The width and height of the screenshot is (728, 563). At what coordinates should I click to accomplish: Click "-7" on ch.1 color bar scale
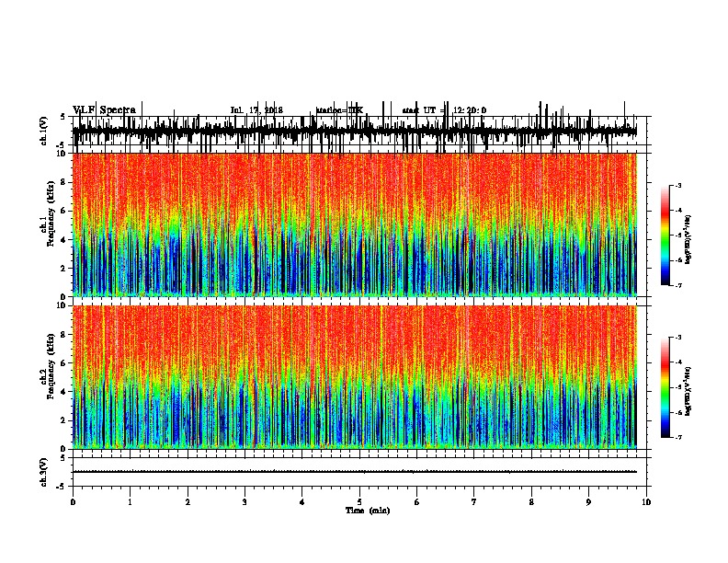pos(678,285)
